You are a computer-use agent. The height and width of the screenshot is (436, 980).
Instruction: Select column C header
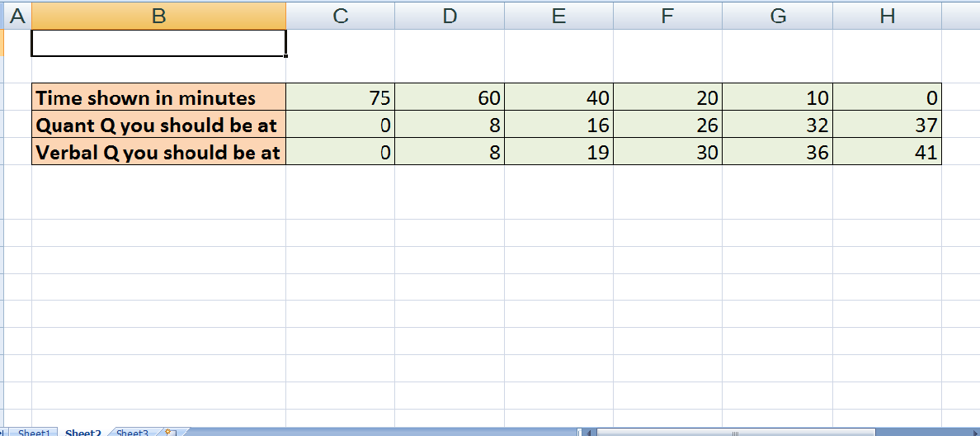click(x=340, y=16)
